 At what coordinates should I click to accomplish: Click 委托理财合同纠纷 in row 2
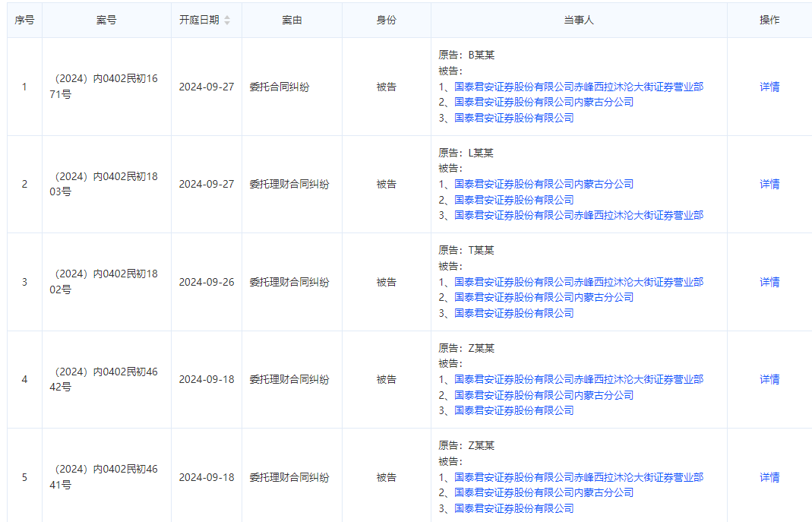click(x=289, y=185)
